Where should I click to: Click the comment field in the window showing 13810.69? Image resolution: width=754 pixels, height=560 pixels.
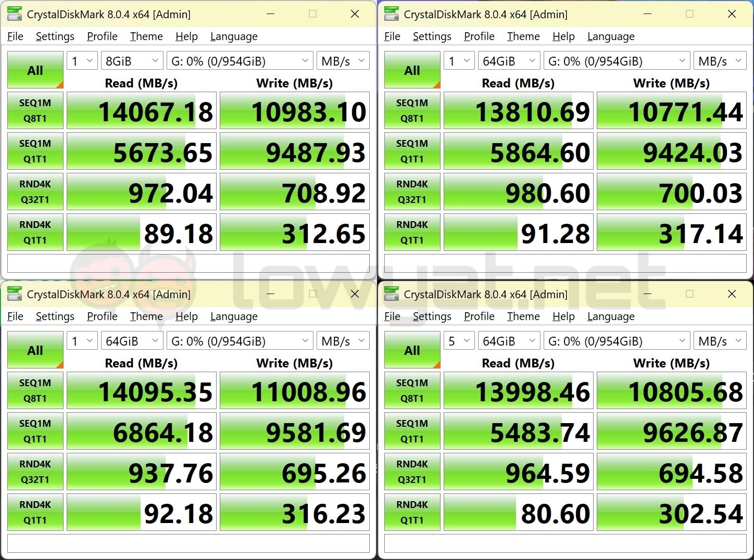point(565,263)
